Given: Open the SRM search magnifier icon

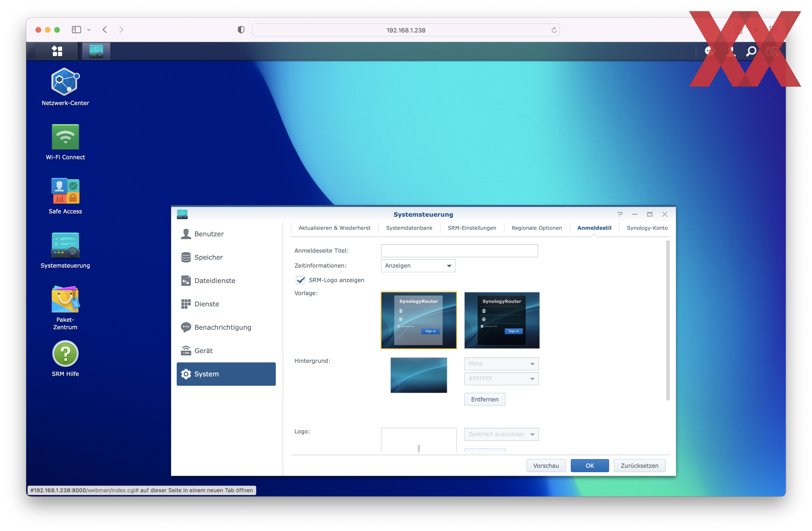Looking at the screenshot, I should [751, 52].
